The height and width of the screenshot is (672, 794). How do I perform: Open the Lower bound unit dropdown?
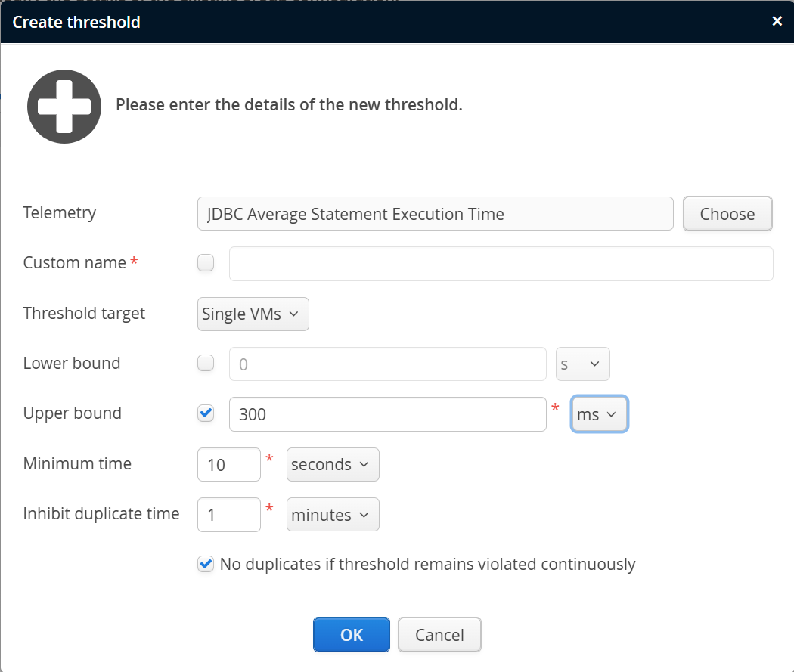pos(582,364)
